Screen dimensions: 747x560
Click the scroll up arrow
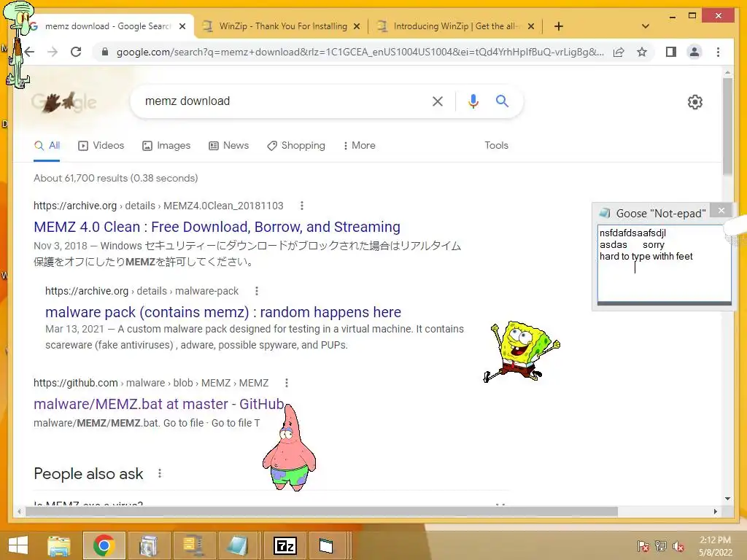tap(727, 72)
